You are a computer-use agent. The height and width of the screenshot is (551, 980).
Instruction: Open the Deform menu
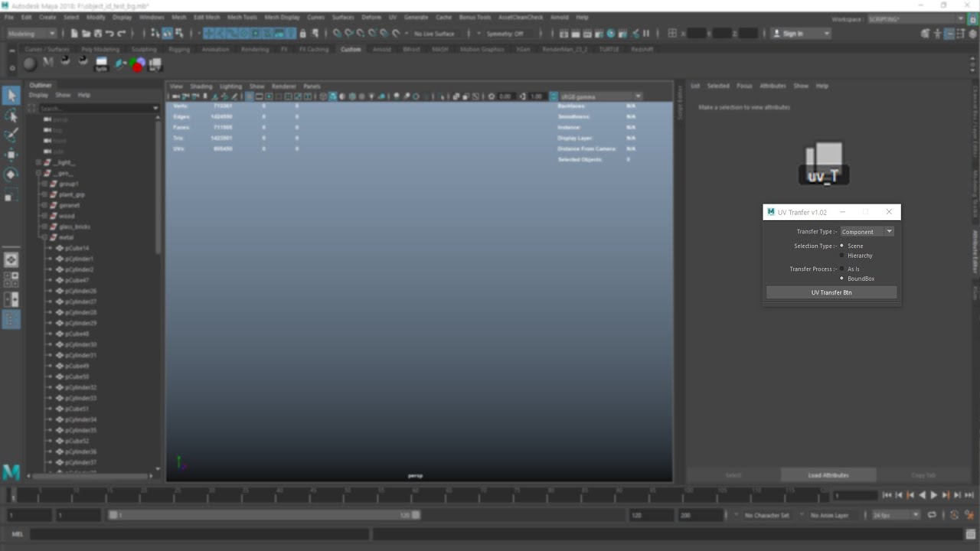pos(371,17)
